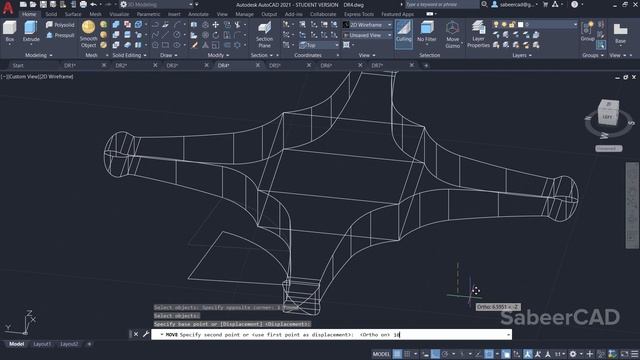Open a new drawing tab with plus
The image size is (640, 360).
pyautogui.click(x=426, y=65)
